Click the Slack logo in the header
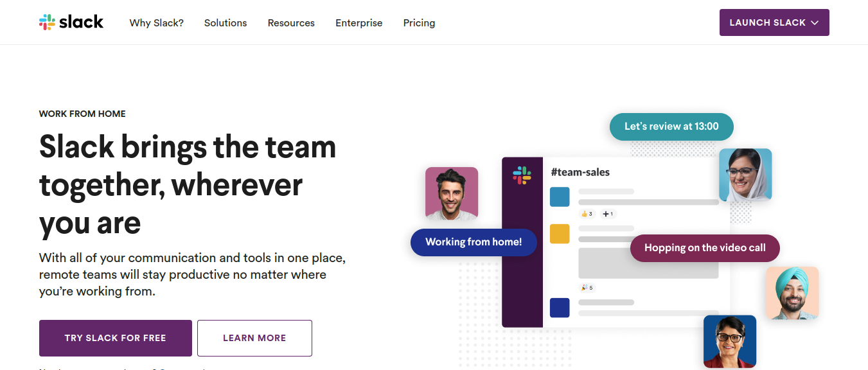868x370 pixels. [71, 22]
